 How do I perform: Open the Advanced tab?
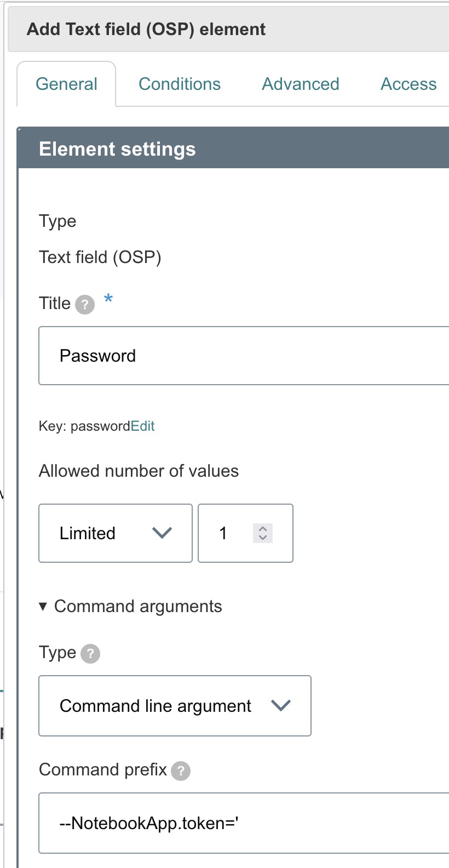[301, 84]
